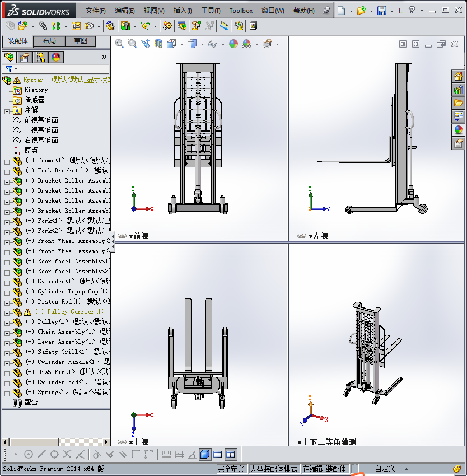Click the 自定义 unit system status item
467x476 pixels.
385,469
